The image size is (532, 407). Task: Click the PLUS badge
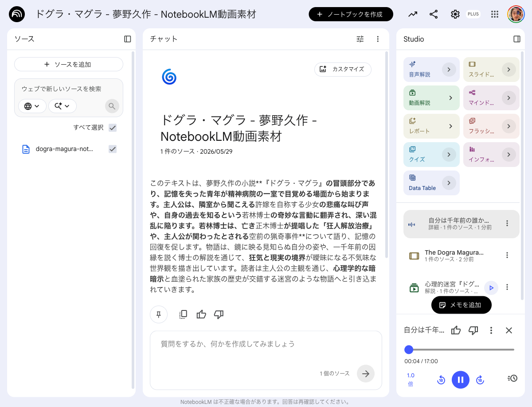click(x=473, y=14)
